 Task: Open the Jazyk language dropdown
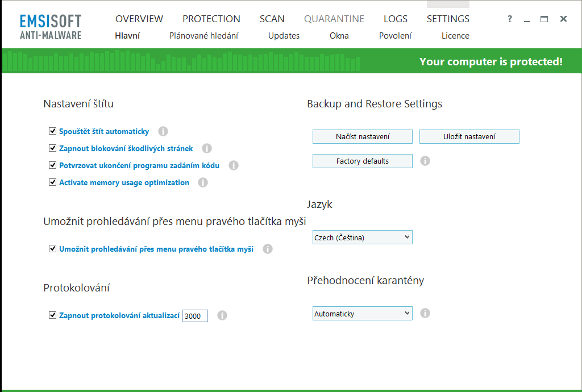coord(362,237)
